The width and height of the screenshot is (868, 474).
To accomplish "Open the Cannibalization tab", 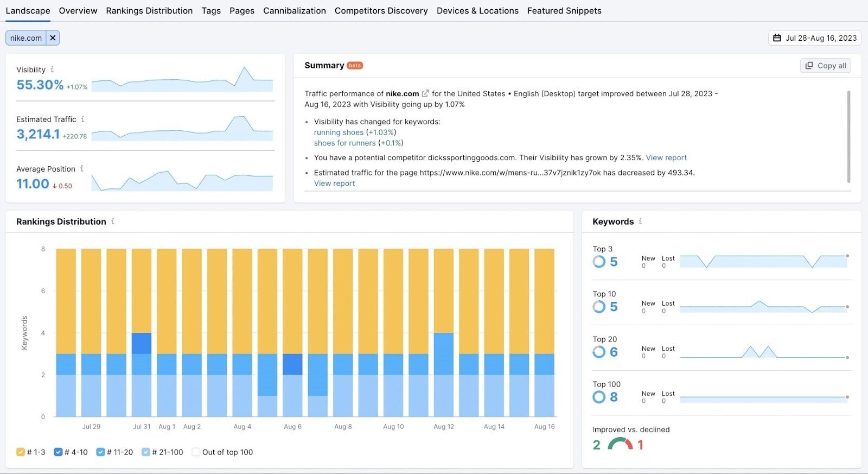I will (295, 11).
